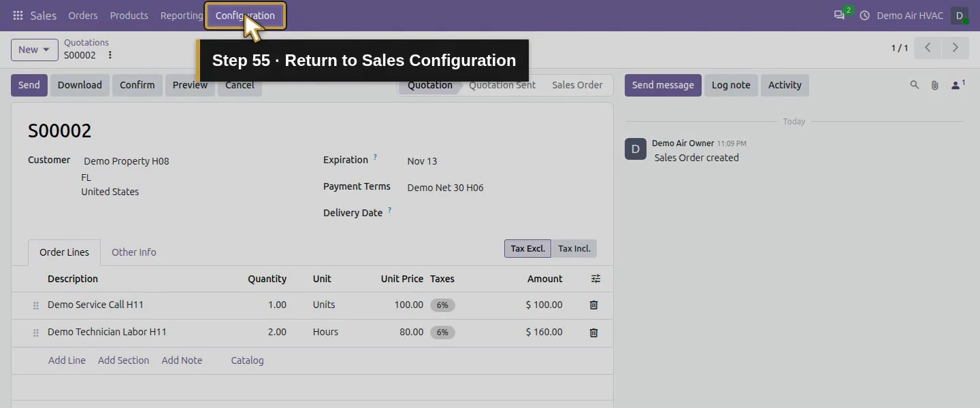Click the Quotation status stage
This screenshot has height=408, width=980.
point(430,85)
